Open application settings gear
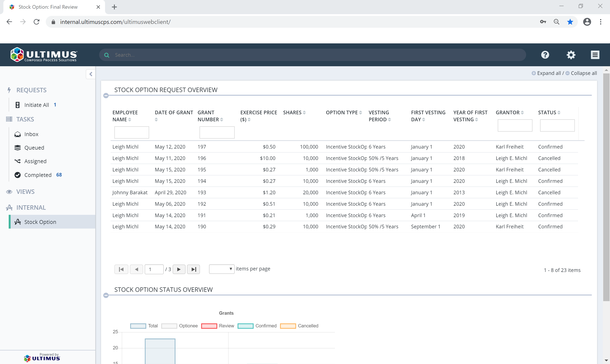The image size is (610, 364). [571, 55]
